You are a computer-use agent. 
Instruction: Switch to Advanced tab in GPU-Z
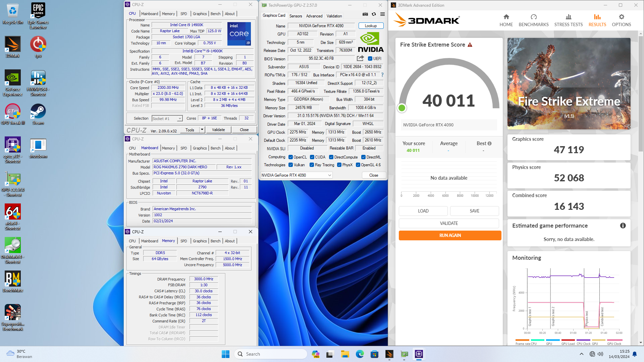pyautogui.click(x=314, y=16)
